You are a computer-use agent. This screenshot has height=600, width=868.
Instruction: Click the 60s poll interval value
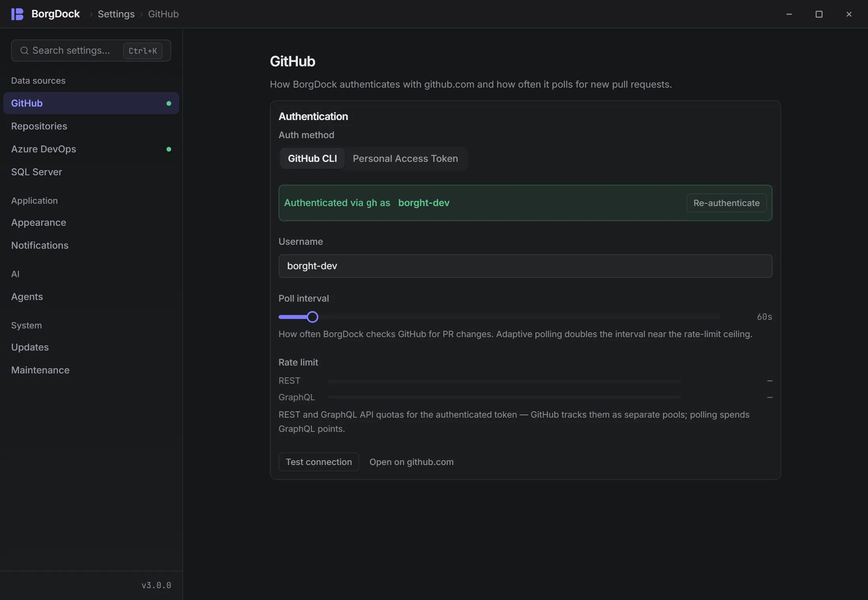764,317
